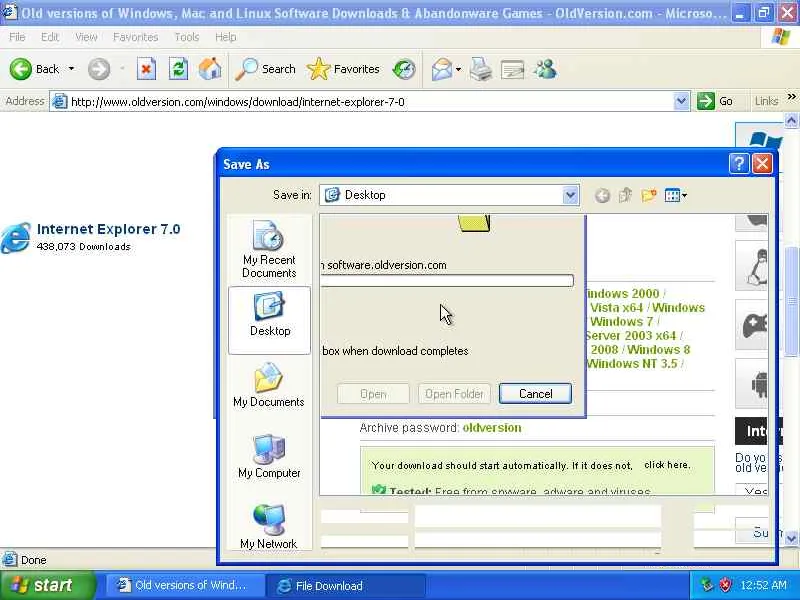Select My Documents in places bar
Image resolution: width=800 pixels, height=600 pixels.
[x=269, y=385]
